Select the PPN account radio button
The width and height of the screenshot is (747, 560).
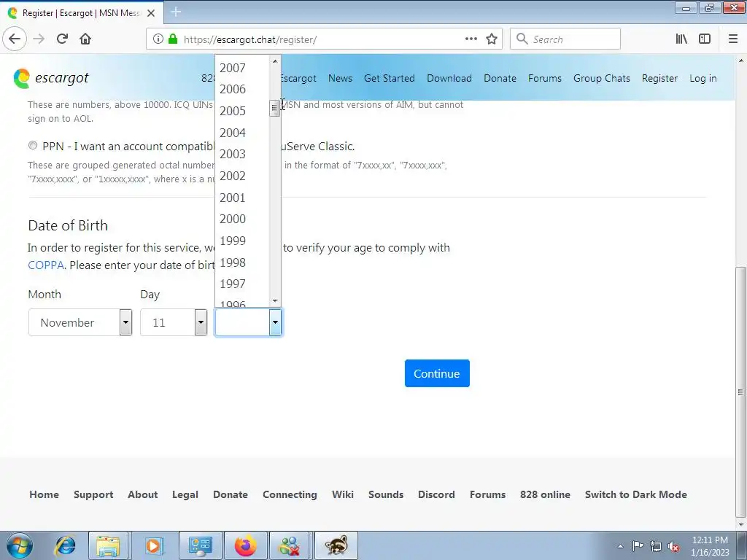pyautogui.click(x=32, y=145)
